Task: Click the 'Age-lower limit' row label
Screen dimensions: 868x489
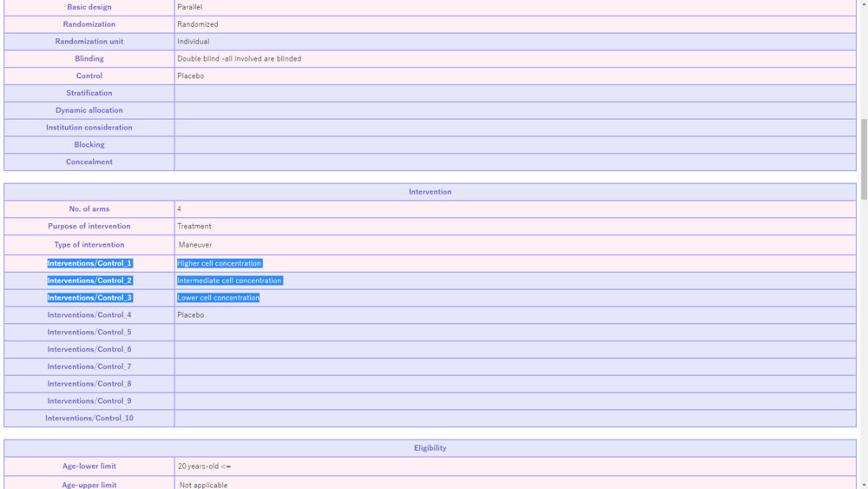Action: [x=89, y=466]
